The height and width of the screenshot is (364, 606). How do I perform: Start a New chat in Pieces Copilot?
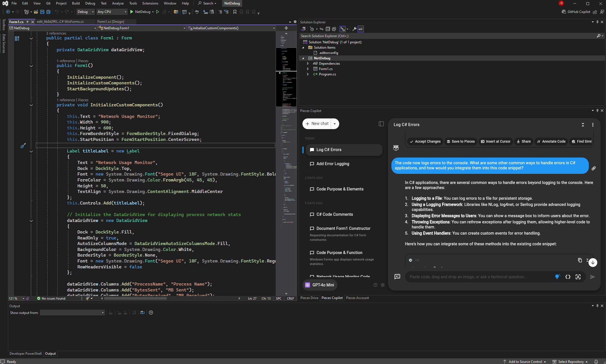click(x=317, y=124)
